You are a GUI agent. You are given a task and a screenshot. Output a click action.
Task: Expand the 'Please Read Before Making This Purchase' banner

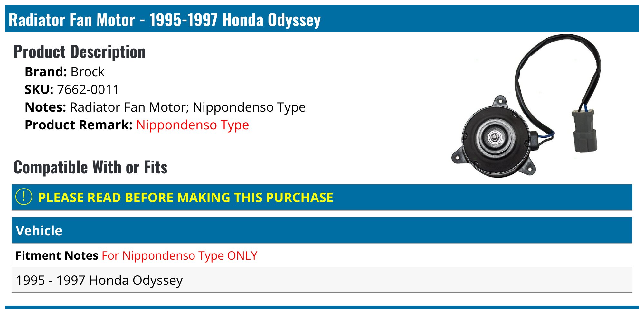185,198
